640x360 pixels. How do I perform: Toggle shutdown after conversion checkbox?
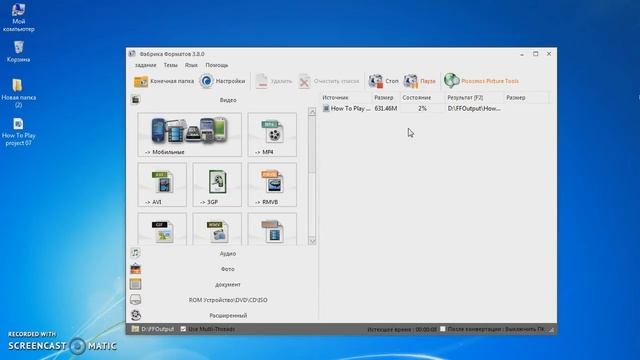443,329
